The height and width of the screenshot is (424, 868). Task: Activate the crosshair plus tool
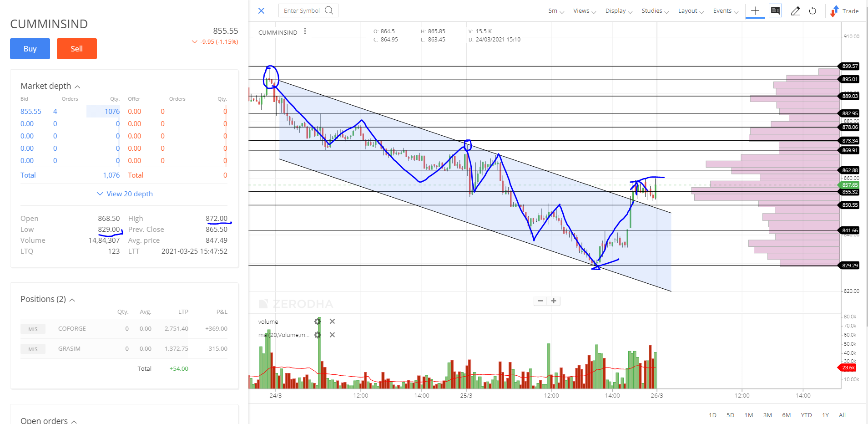[755, 11]
